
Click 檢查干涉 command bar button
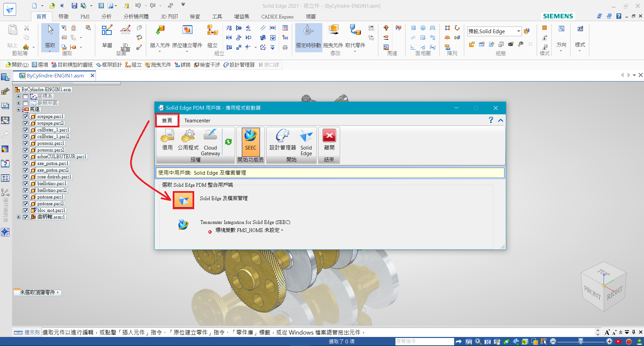click(207, 65)
